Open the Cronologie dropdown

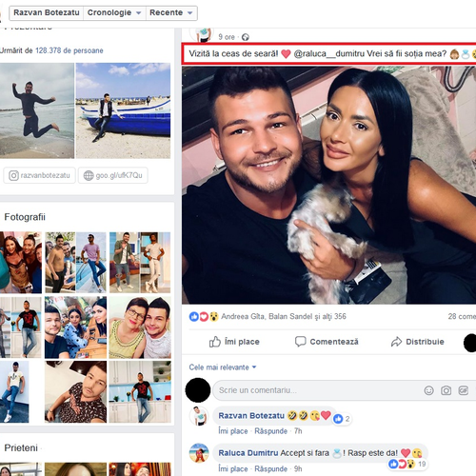click(114, 12)
